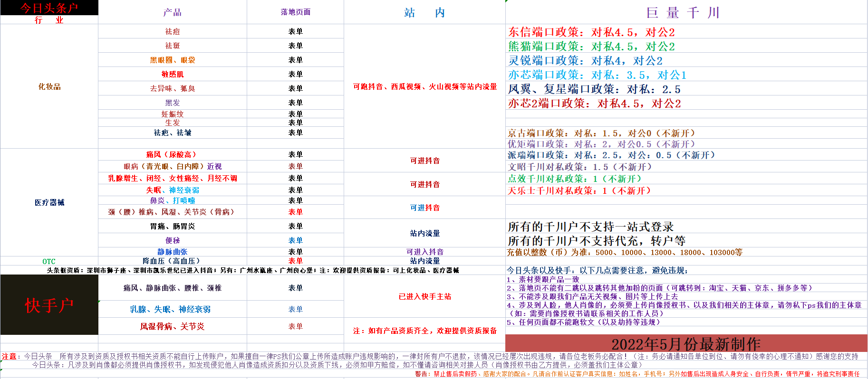Select the 派瑞端口政策 line
The height and width of the screenshot is (379, 868).
pyautogui.click(x=611, y=155)
